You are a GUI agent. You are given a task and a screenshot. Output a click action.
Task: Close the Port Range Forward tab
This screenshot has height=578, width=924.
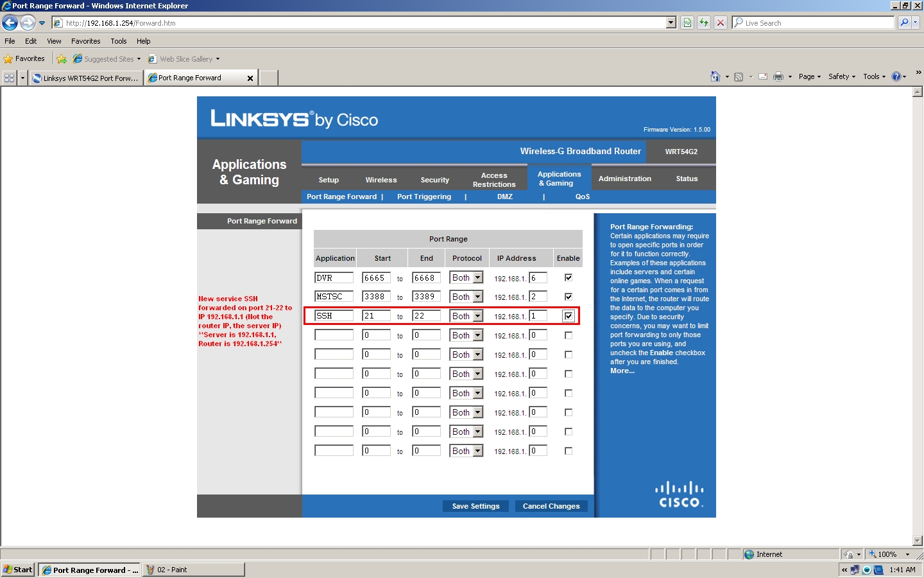pyautogui.click(x=250, y=78)
